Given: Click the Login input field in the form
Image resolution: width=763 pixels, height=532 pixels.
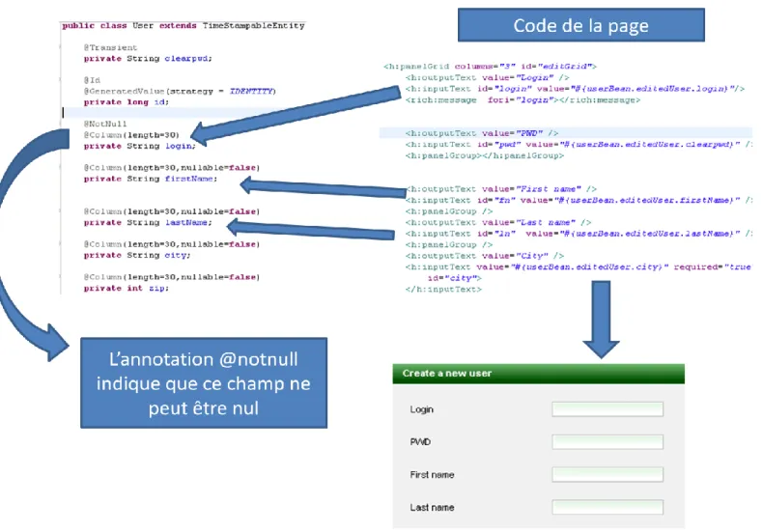Looking at the screenshot, I should pos(608,409).
